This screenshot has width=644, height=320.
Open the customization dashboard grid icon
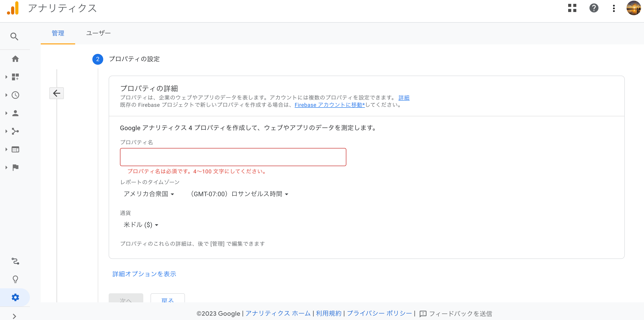[x=15, y=77]
